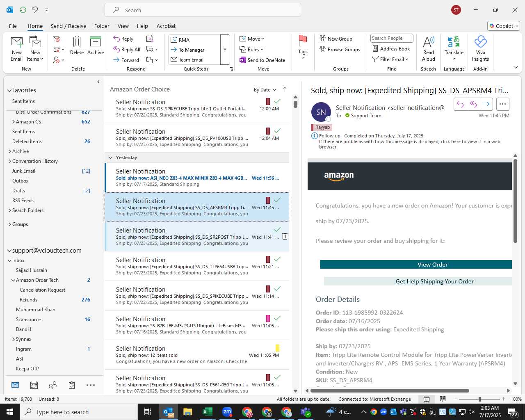The image size is (525, 420).
Task: Switch to Calendar view in navigation bar
Action: (x=34, y=385)
